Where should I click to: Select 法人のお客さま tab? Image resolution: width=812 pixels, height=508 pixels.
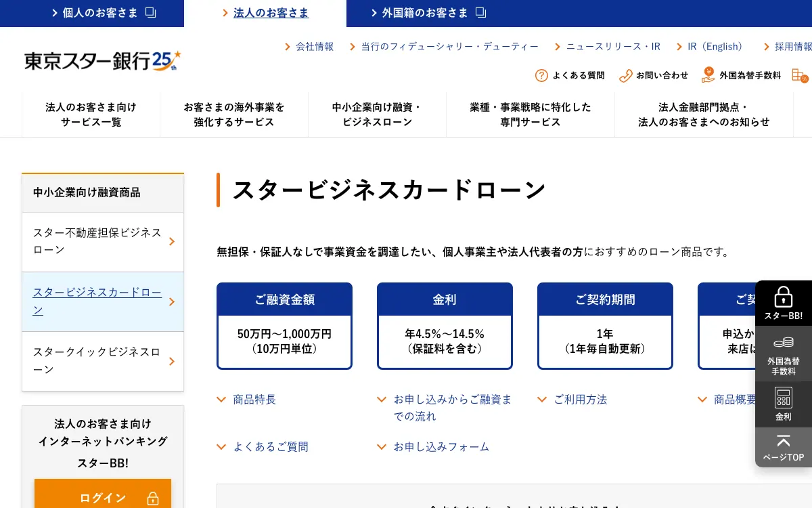(x=265, y=13)
